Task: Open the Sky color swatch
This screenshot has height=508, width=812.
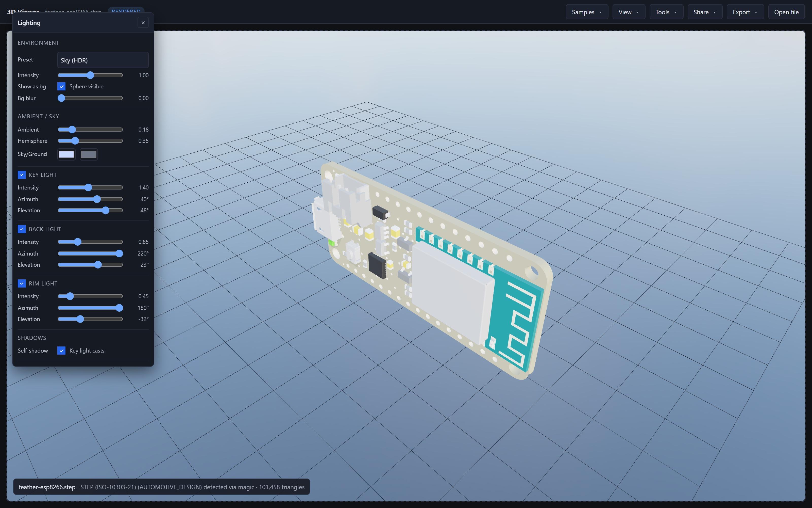Action: click(x=66, y=154)
